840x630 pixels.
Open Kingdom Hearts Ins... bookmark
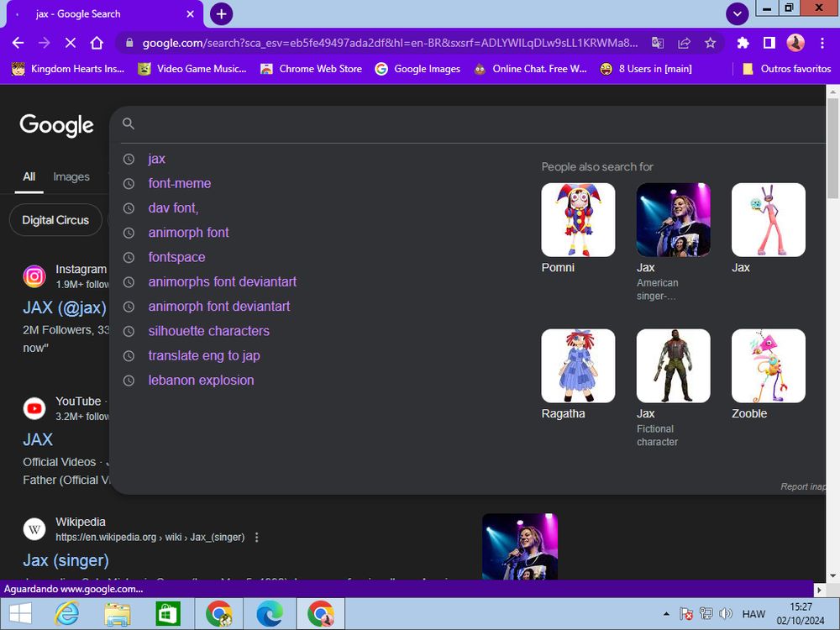pos(67,69)
